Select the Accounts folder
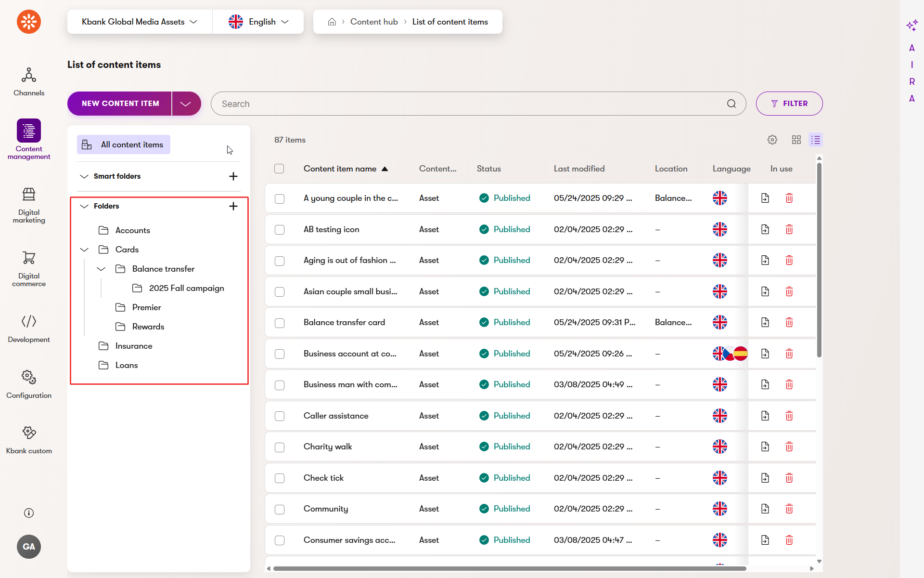The image size is (924, 578). pyautogui.click(x=124, y=230)
